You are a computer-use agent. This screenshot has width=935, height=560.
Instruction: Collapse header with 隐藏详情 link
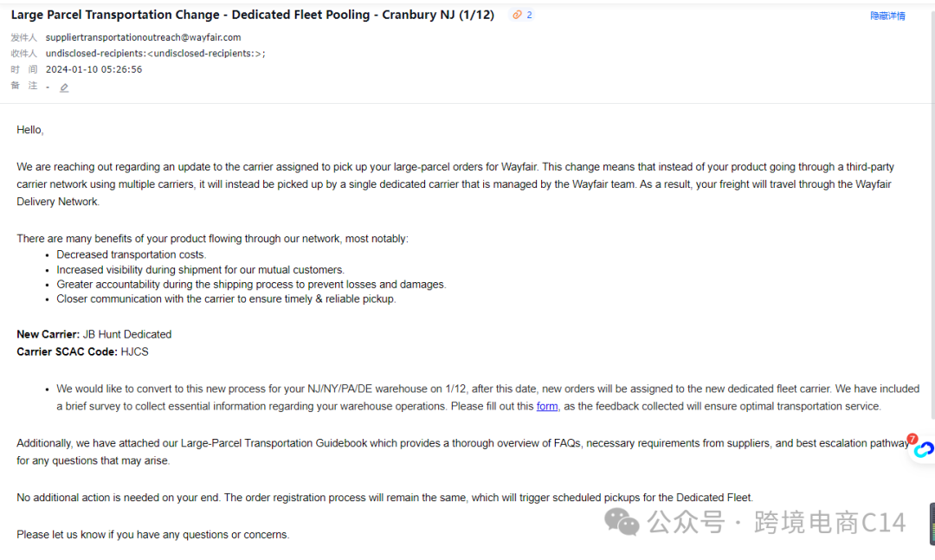(887, 16)
